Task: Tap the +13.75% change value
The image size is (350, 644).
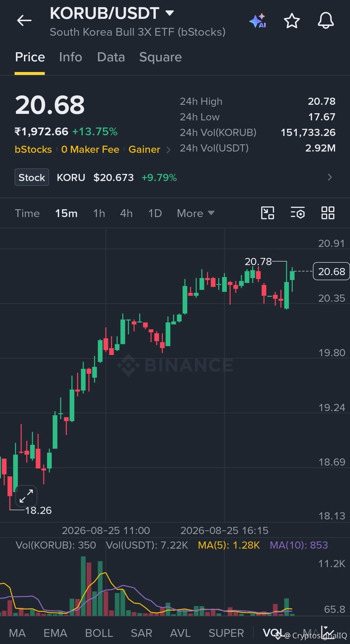Action: click(95, 131)
